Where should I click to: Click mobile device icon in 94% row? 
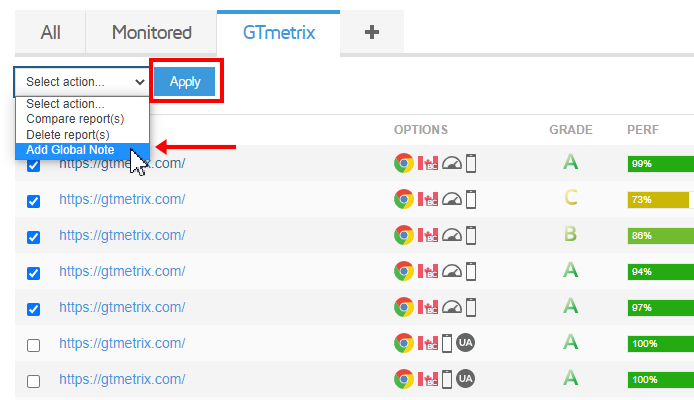click(471, 271)
